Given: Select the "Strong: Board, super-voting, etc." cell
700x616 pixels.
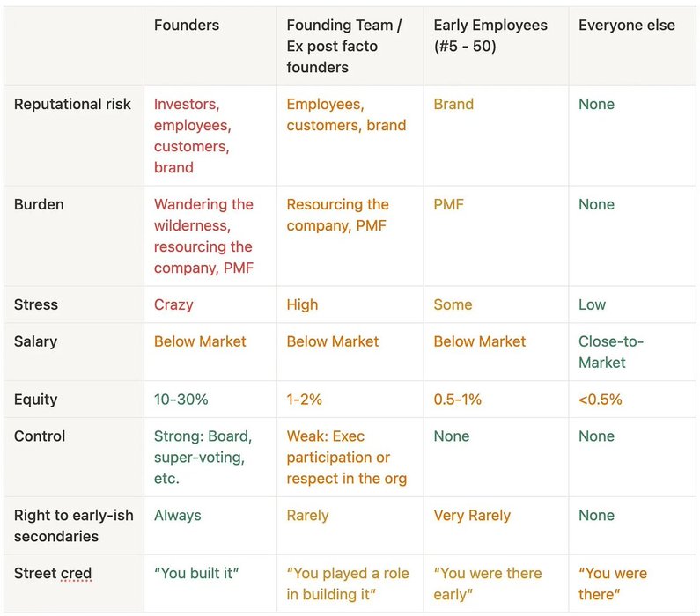Looking at the screenshot, I should point(203,458).
